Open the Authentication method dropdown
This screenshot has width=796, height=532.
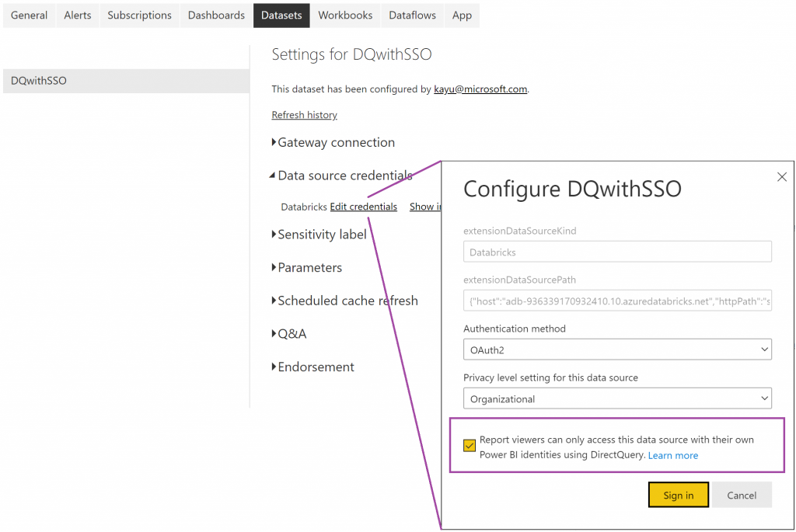coord(616,349)
